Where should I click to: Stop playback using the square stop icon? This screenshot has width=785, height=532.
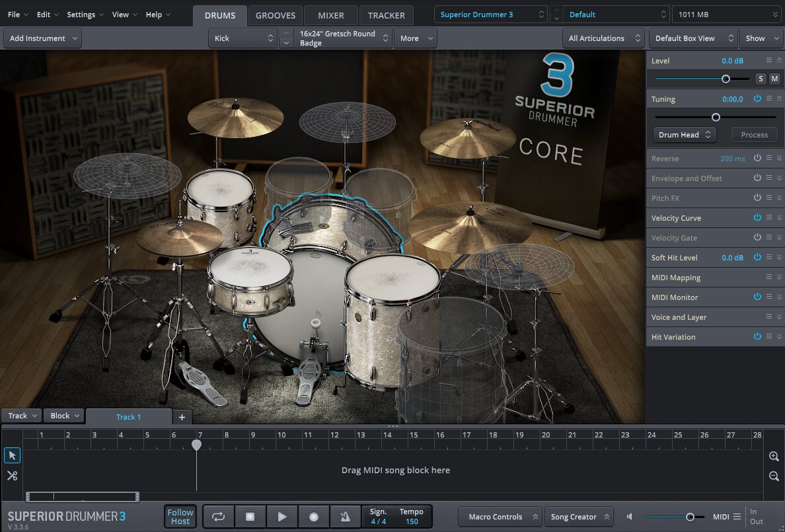coord(250,516)
